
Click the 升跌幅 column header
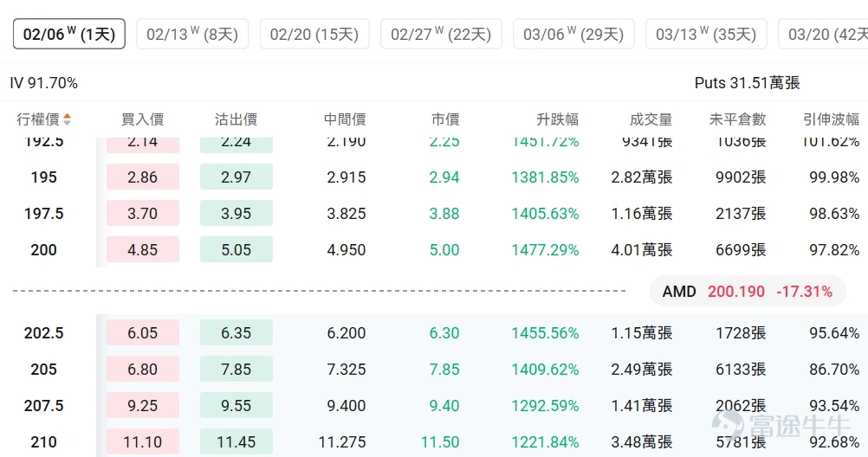pyautogui.click(x=558, y=119)
